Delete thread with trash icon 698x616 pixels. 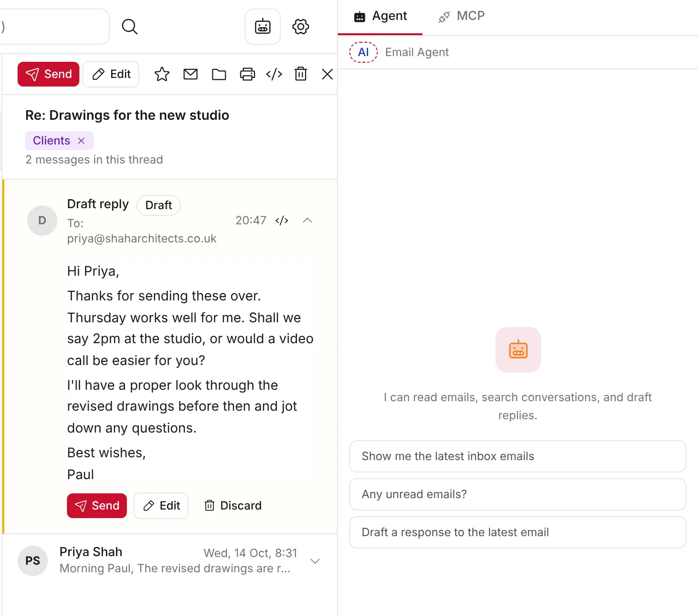(x=301, y=74)
